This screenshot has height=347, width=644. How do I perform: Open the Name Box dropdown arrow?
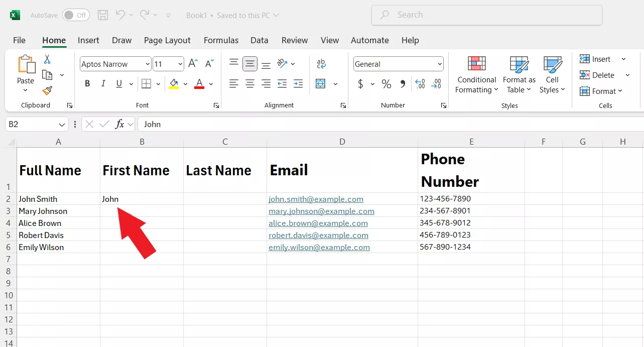pyautogui.click(x=62, y=124)
